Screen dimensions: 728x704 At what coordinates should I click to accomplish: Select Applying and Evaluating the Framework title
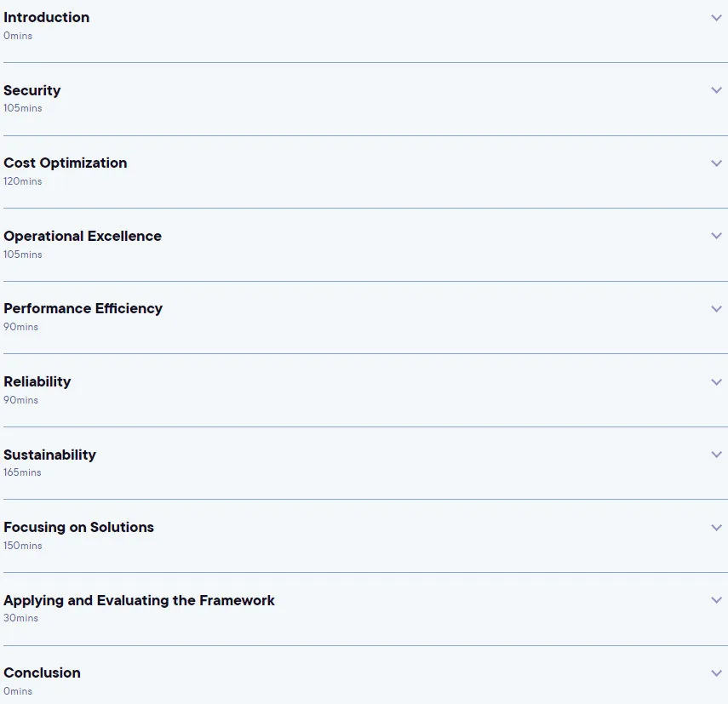[139, 600]
